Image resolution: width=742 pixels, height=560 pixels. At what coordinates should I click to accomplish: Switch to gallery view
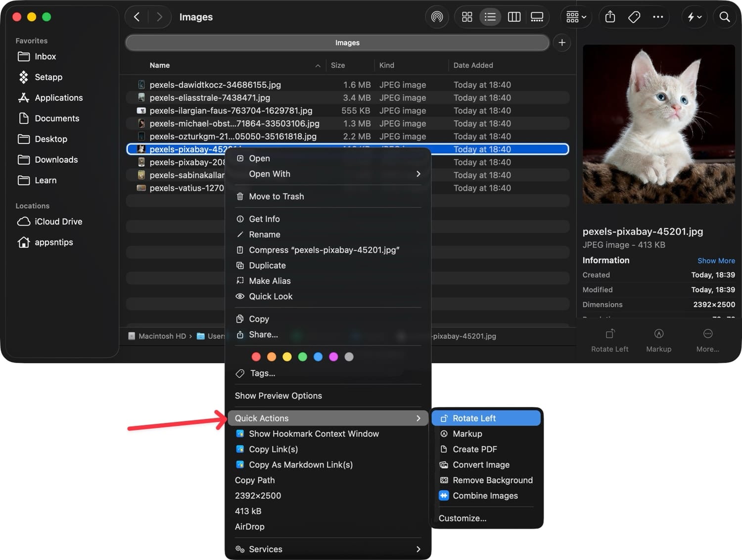point(537,16)
